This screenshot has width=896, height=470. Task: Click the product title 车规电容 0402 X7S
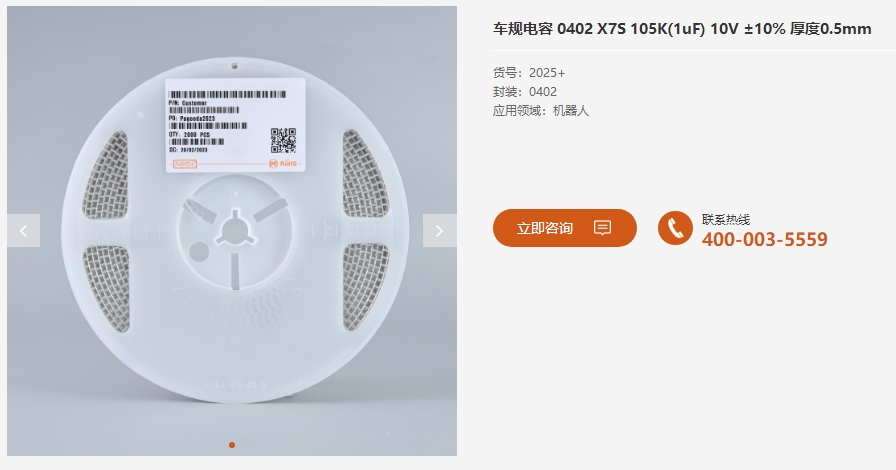coord(682,29)
